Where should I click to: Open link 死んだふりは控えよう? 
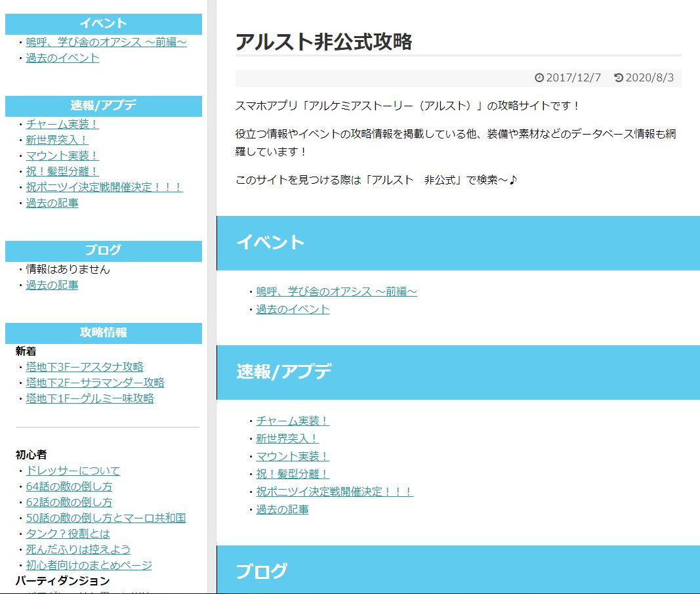[78, 549]
